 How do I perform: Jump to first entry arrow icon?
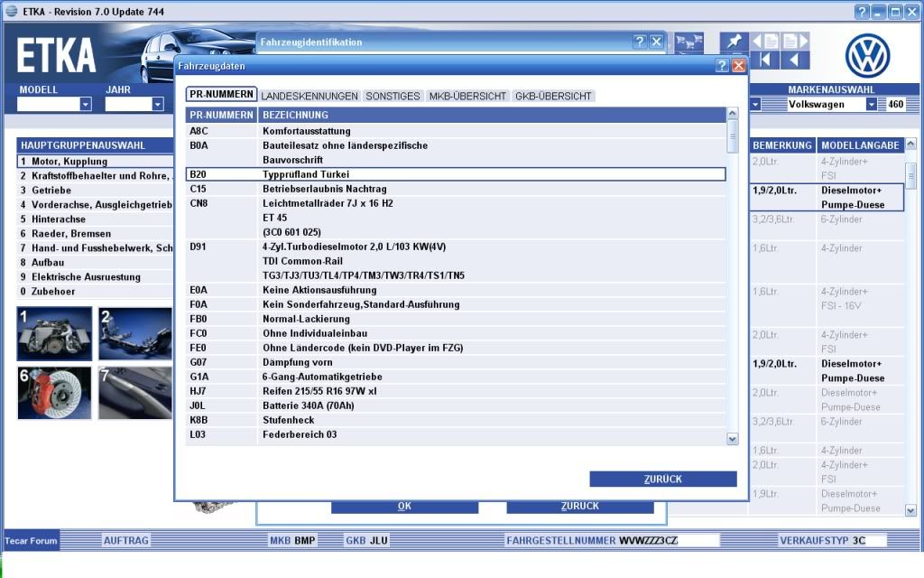coord(765,60)
